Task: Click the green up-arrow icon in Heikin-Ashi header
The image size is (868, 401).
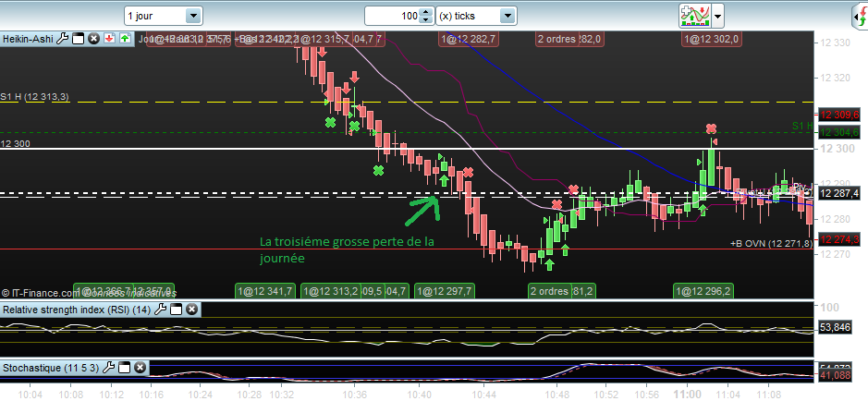Action: click(125, 39)
